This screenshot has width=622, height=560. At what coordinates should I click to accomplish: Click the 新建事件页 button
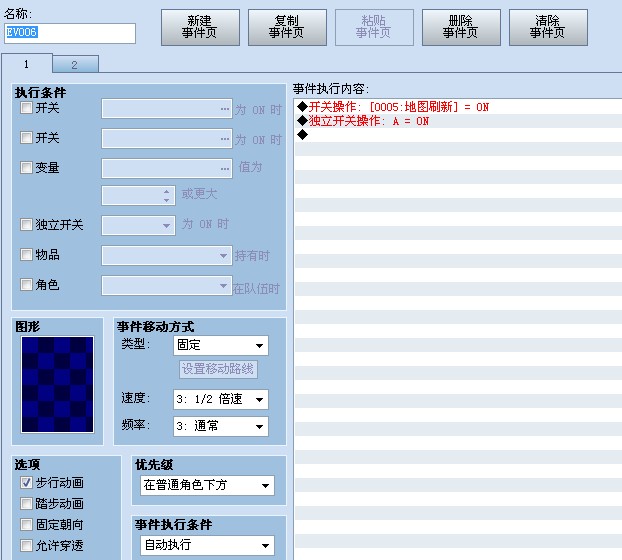[x=200, y=27]
